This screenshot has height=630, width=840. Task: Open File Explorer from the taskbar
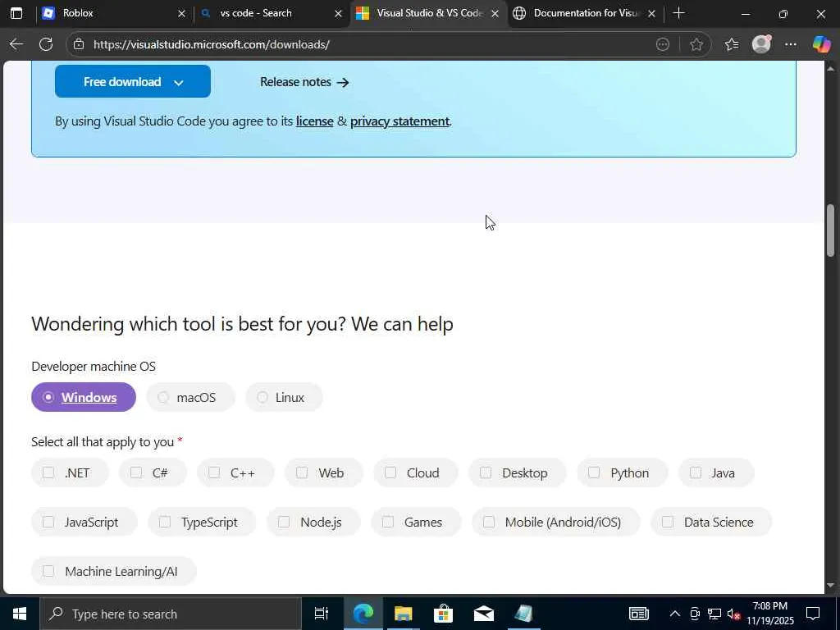(404, 614)
